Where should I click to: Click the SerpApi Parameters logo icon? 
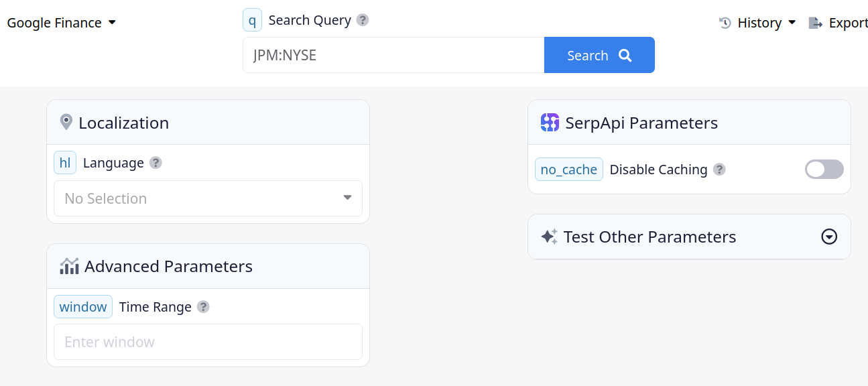(550, 123)
